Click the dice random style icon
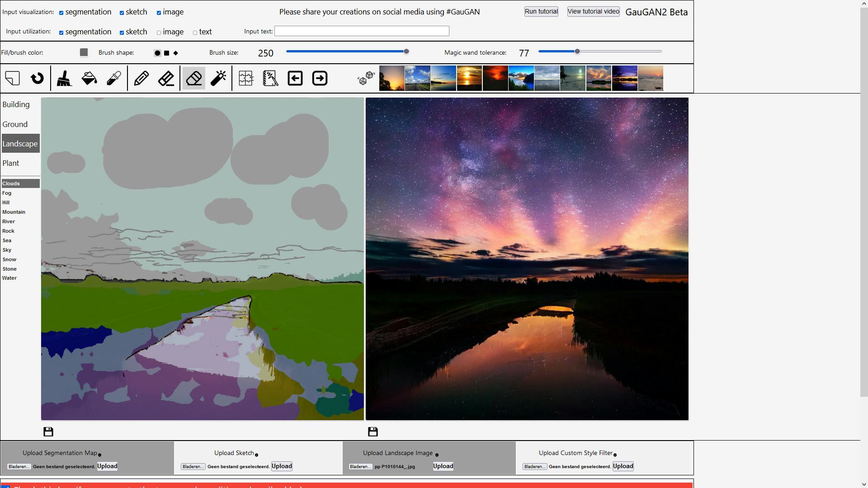 [366, 78]
